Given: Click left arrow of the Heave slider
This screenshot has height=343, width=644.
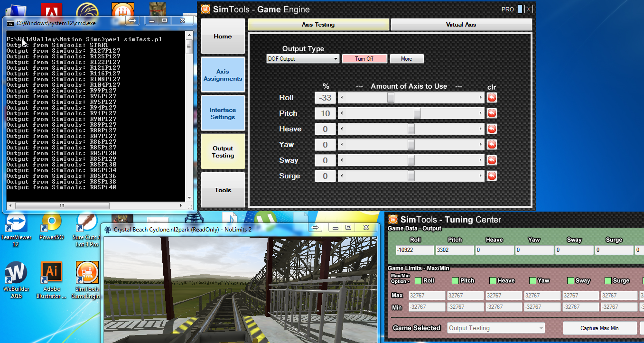Looking at the screenshot, I should 341,129.
